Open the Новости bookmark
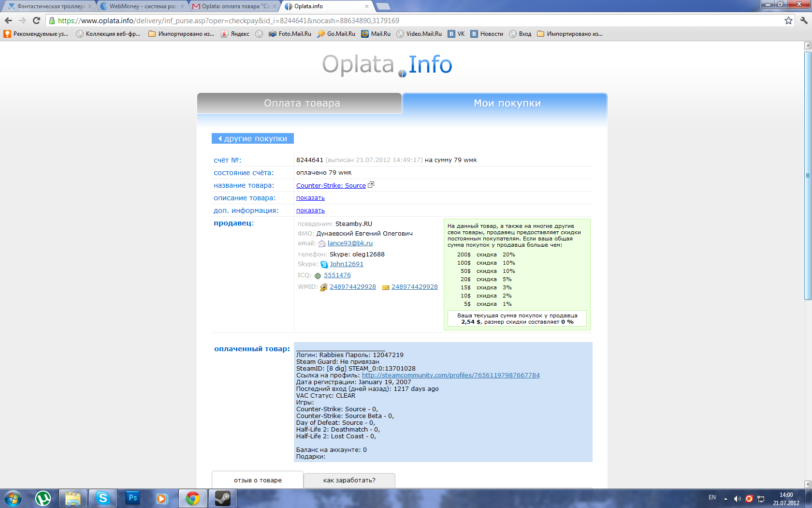The height and width of the screenshot is (508, 812). pos(487,34)
